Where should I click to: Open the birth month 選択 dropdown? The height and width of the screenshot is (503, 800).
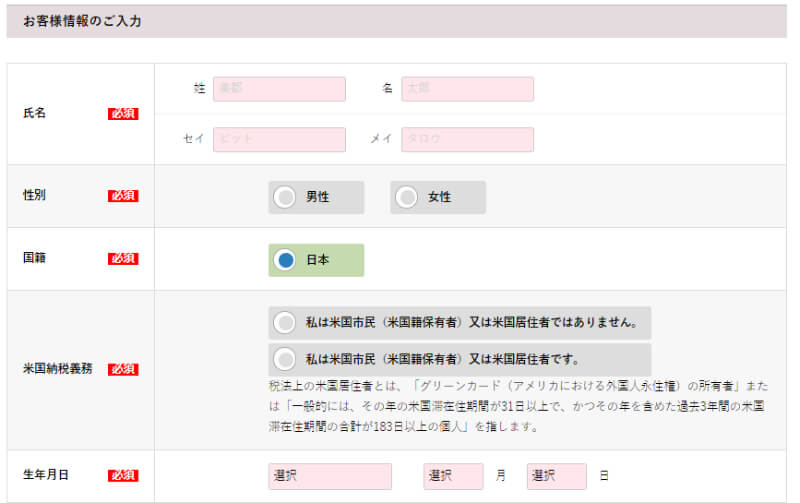coord(453,476)
